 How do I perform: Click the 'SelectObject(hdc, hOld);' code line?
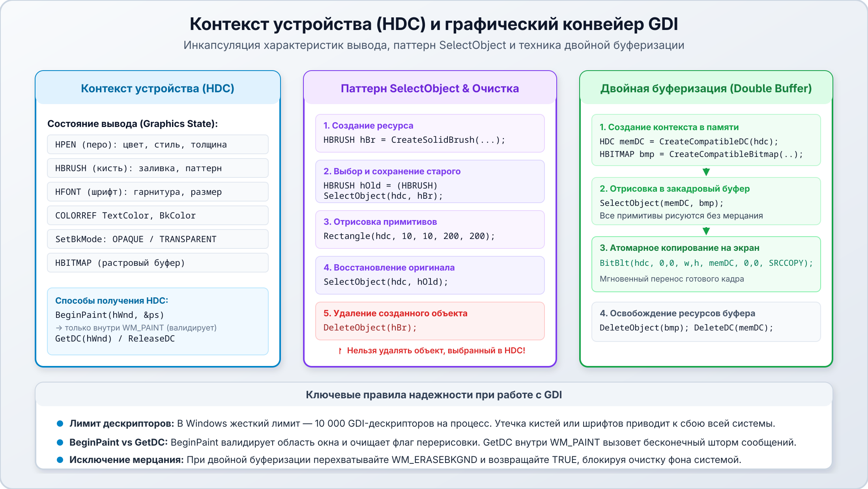pyautogui.click(x=386, y=282)
